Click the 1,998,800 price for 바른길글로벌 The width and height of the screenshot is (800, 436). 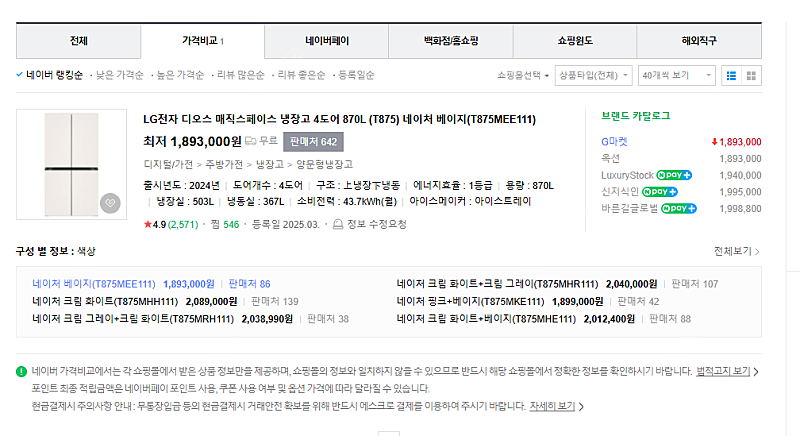[740, 209]
